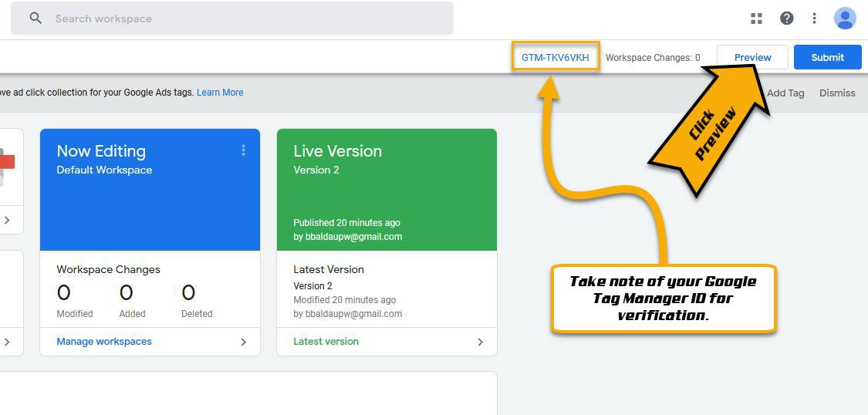
Task: Dismiss the Google Ads banner
Action: click(837, 93)
